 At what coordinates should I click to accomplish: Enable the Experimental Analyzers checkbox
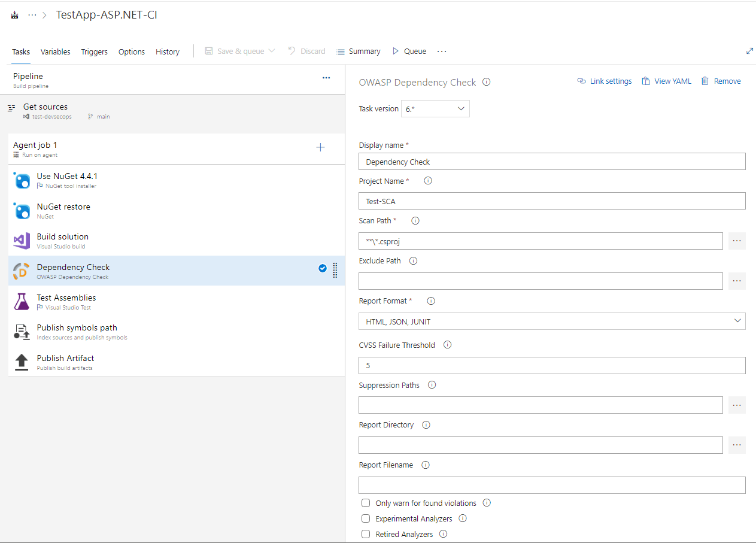point(366,518)
